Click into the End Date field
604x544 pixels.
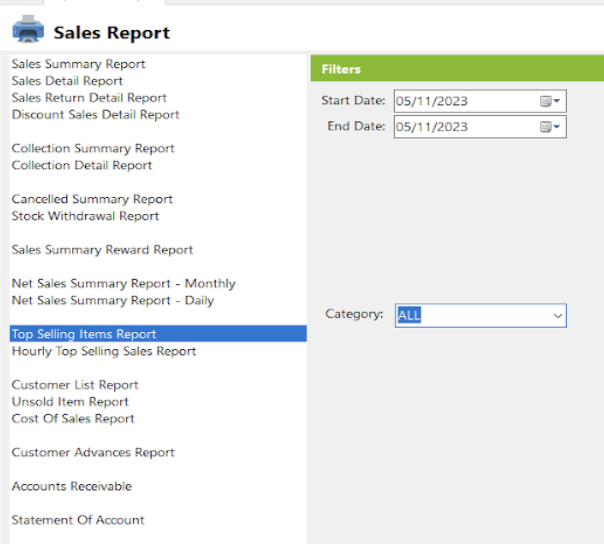pyautogui.click(x=462, y=127)
